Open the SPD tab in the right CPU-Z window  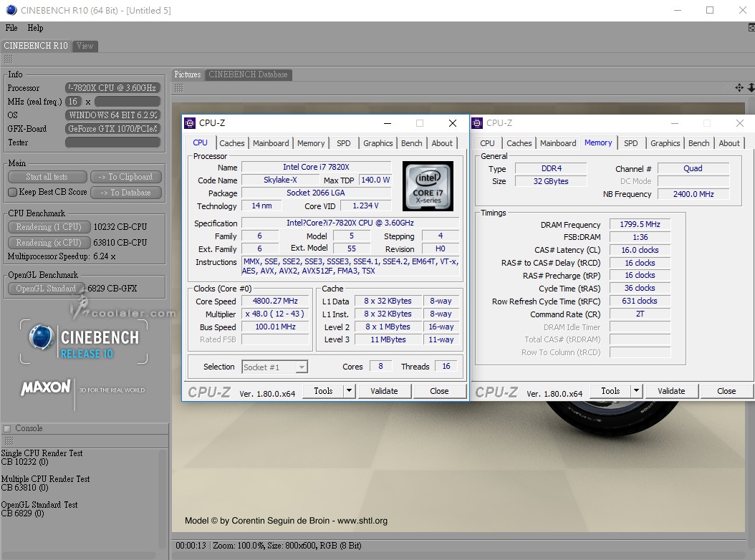[x=631, y=143]
